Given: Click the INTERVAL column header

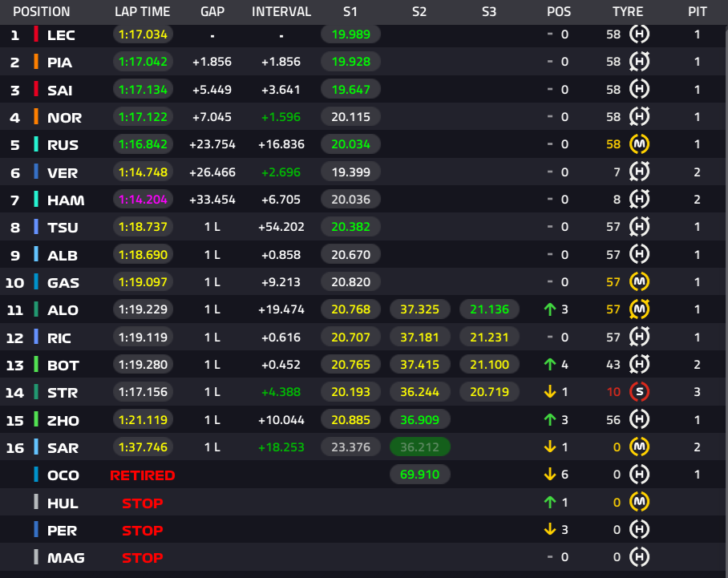Looking at the screenshot, I should [x=281, y=11].
